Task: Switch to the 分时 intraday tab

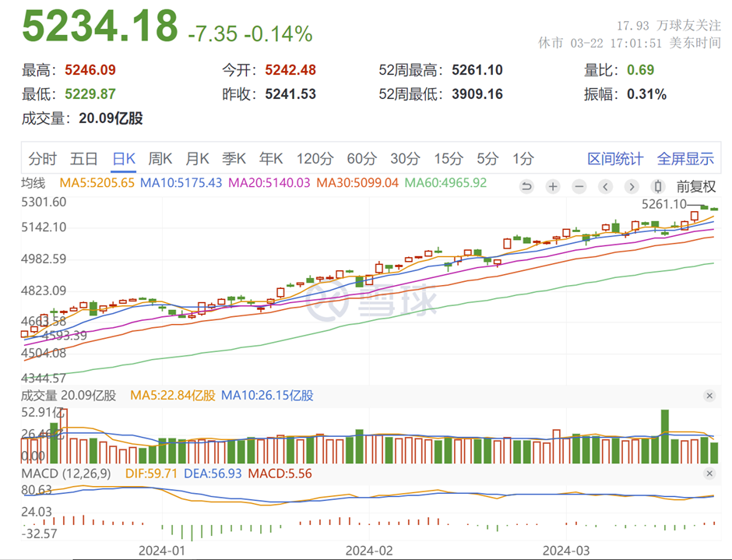Action: [43, 159]
